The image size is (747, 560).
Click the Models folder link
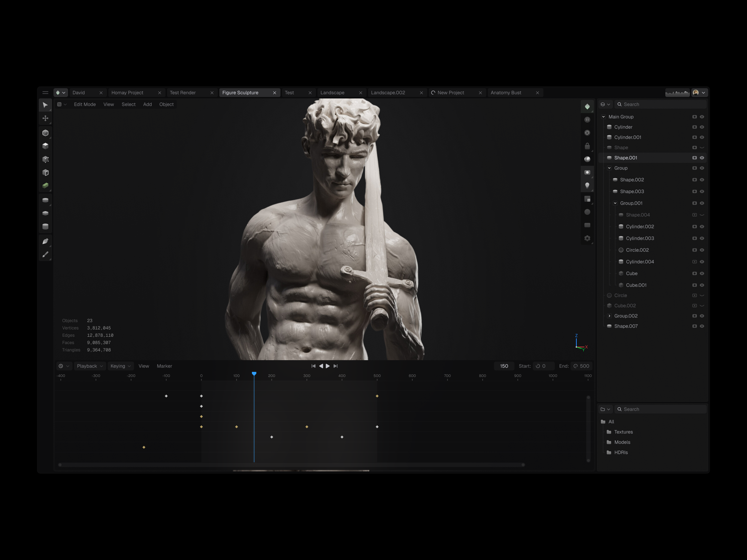point(622,442)
